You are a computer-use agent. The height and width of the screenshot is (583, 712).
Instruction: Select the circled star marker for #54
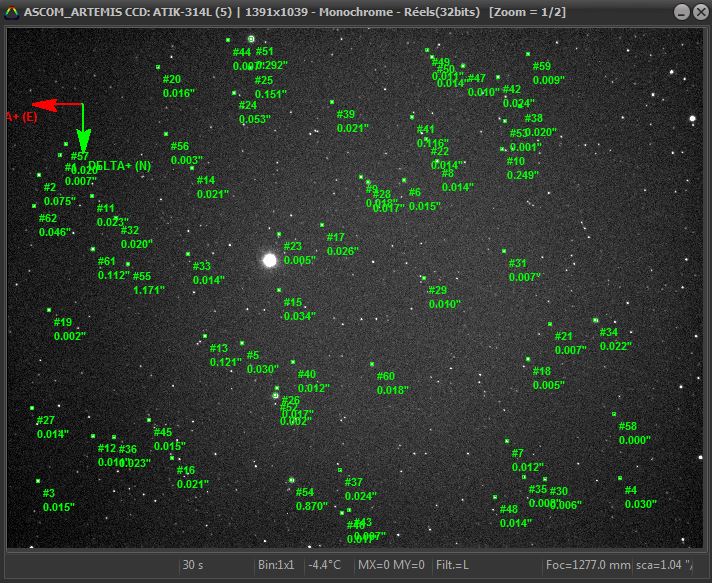[x=291, y=480]
